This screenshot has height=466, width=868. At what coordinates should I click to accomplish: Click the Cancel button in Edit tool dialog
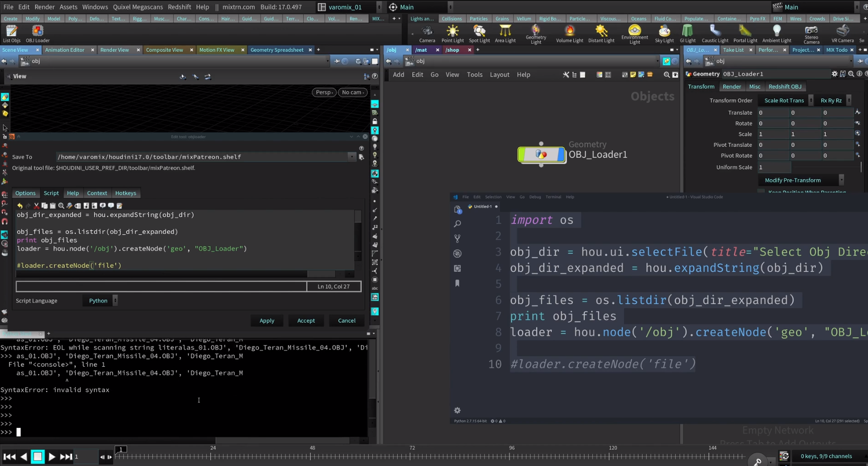346,321
